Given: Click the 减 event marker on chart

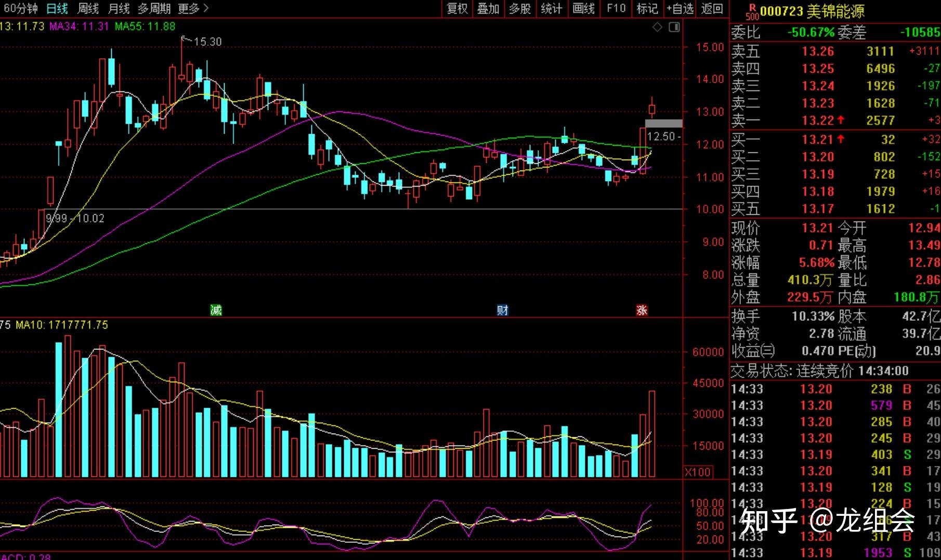Looking at the screenshot, I should pyautogui.click(x=216, y=310).
